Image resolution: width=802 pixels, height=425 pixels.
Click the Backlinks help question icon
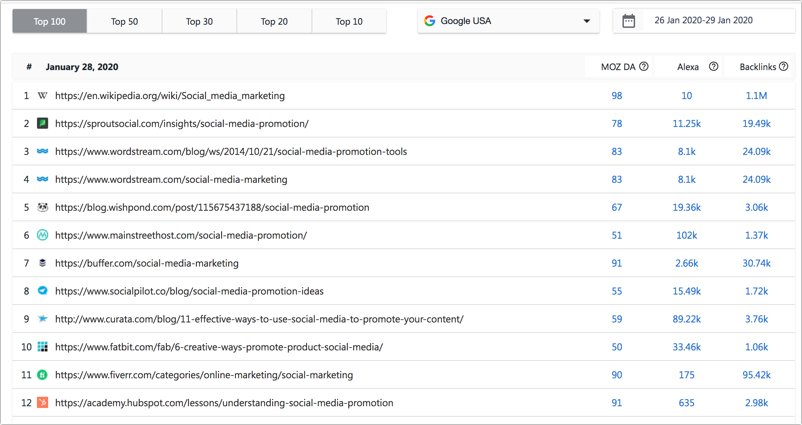pyautogui.click(x=783, y=67)
